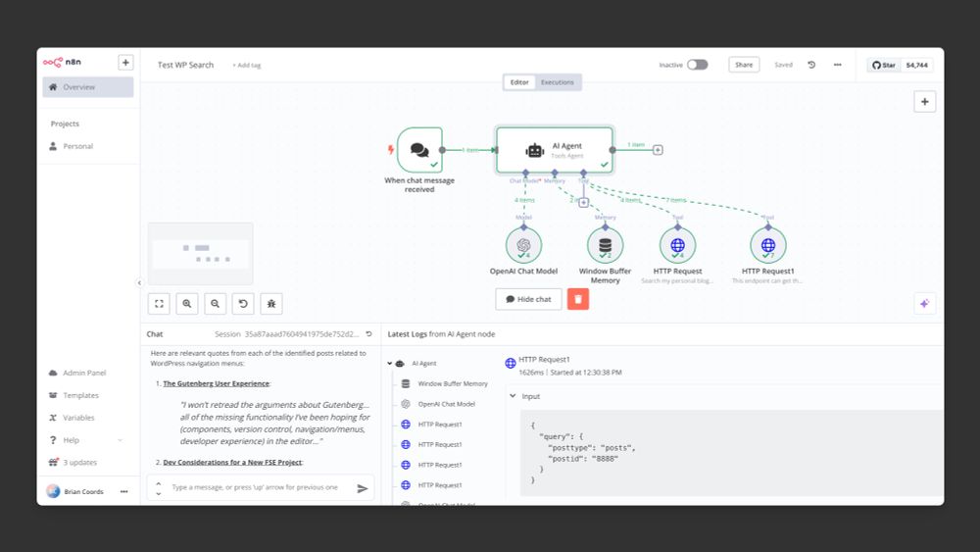Click the Brian Coords user avatar
The height and width of the screenshot is (552, 980).
pyautogui.click(x=53, y=491)
